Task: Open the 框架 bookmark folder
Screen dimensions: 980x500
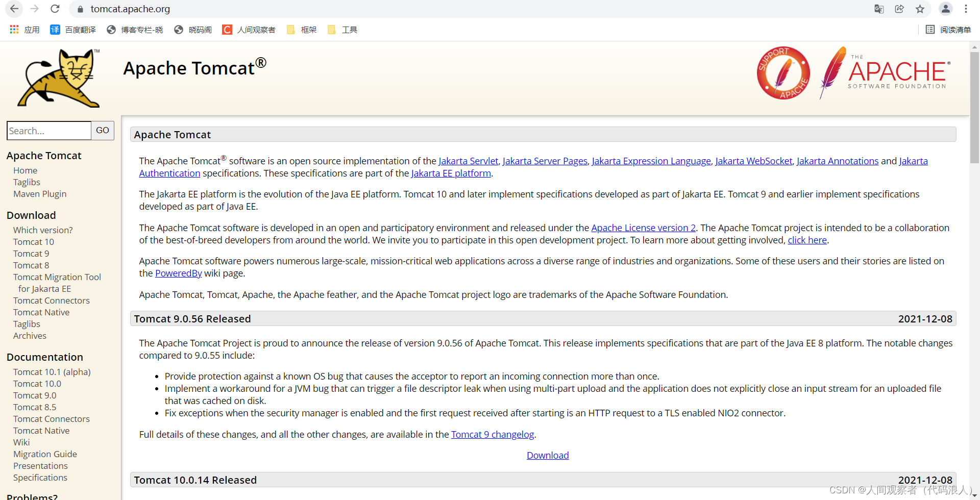Action: (302, 30)
